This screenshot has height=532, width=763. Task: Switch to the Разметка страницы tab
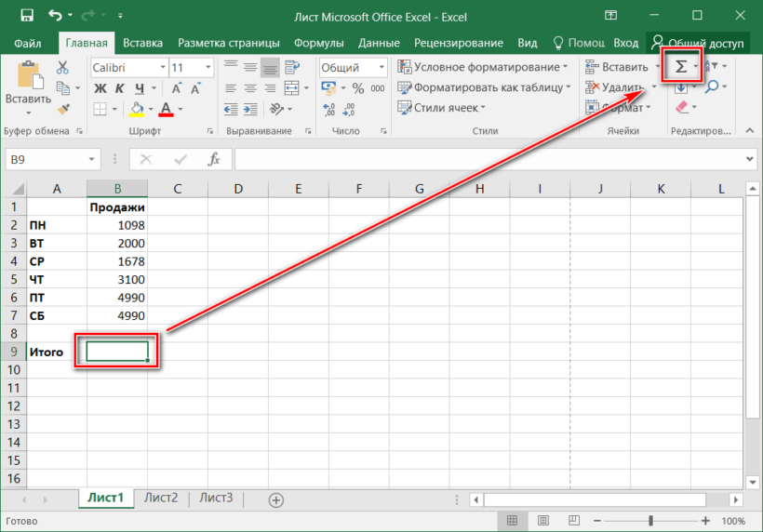point(229,43)
